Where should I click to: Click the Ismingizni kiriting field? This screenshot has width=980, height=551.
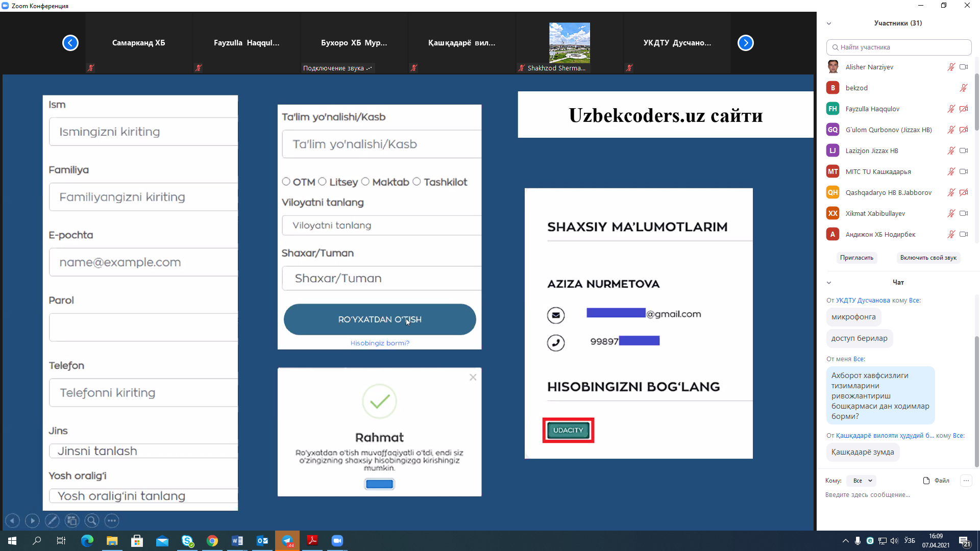[143, 132]
